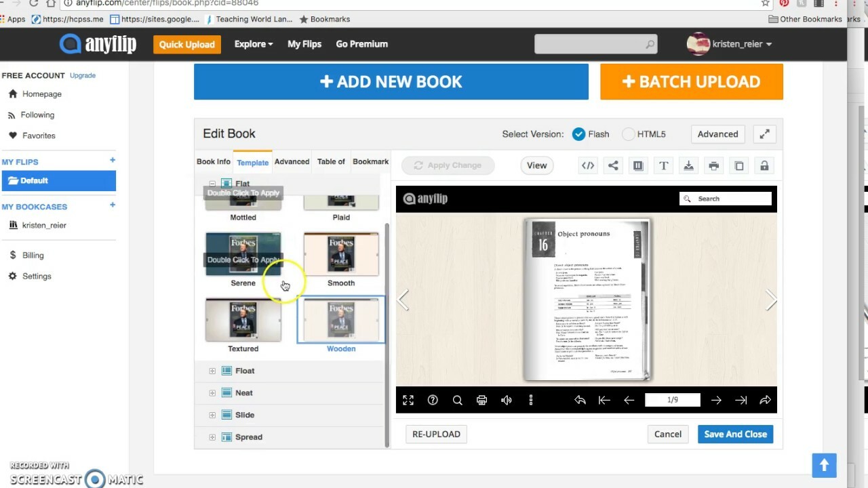Open the Explore dropdown menu

254,44
